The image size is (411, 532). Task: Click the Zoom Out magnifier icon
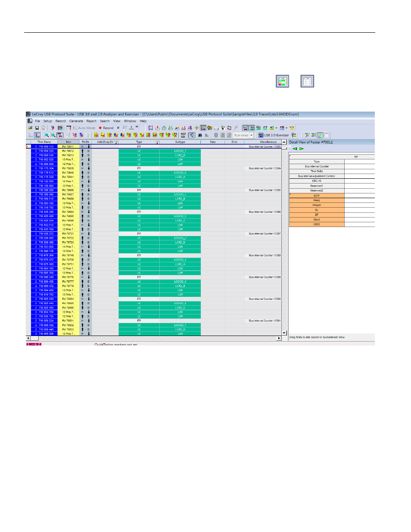(x=53, y=135)
